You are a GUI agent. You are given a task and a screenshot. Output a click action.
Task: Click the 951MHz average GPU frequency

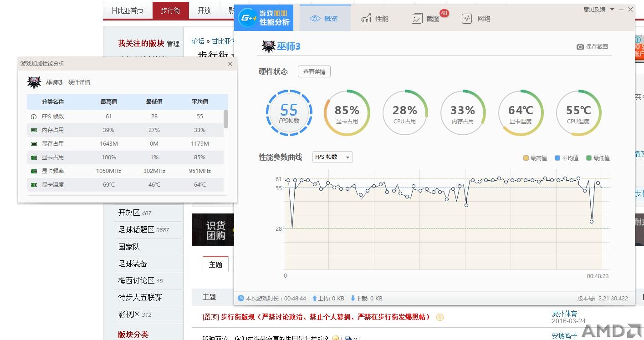tap(200, 171)
